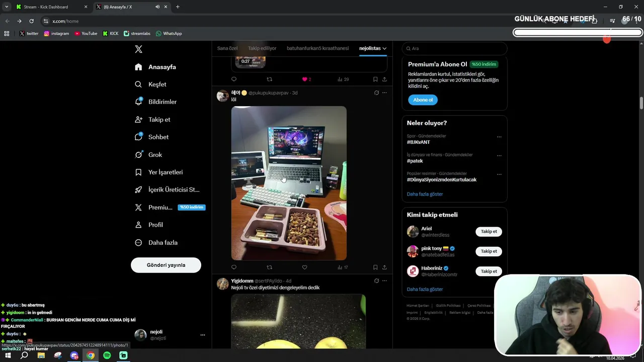Open more menu on pukupukupavpav post

pyautogui.click(x=384, y=93)
